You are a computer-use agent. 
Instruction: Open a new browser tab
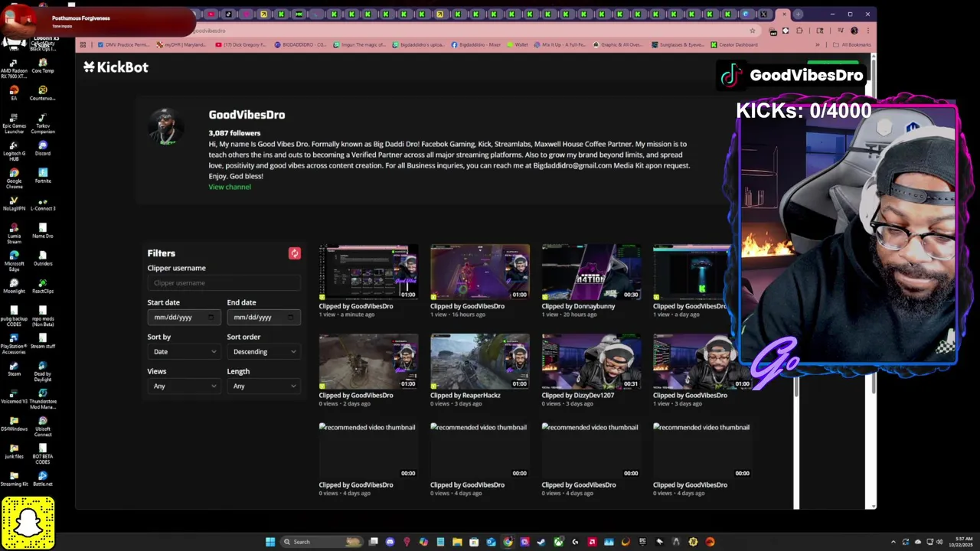(798, 14)
